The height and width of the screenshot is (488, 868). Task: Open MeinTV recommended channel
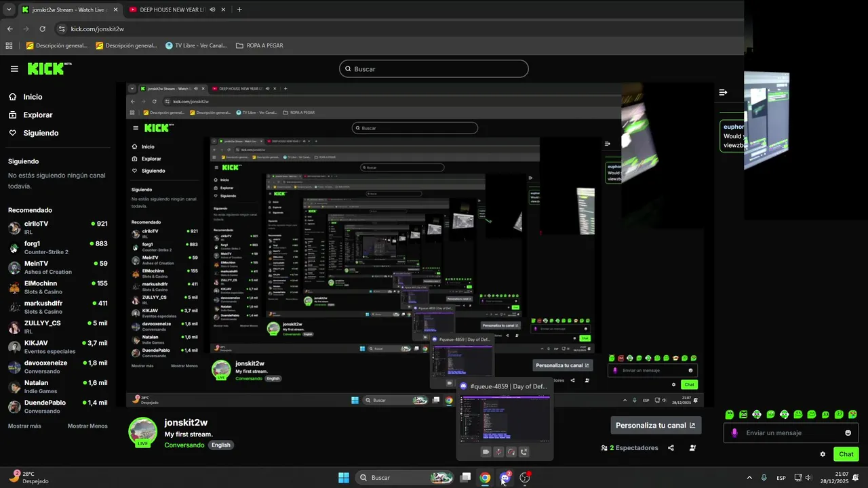[58, 267]
